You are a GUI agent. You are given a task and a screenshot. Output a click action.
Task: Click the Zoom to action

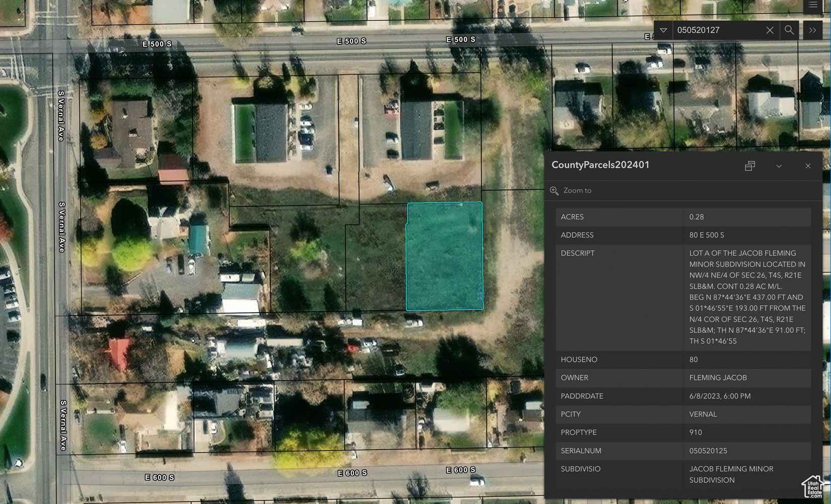[x=577, y=190]
